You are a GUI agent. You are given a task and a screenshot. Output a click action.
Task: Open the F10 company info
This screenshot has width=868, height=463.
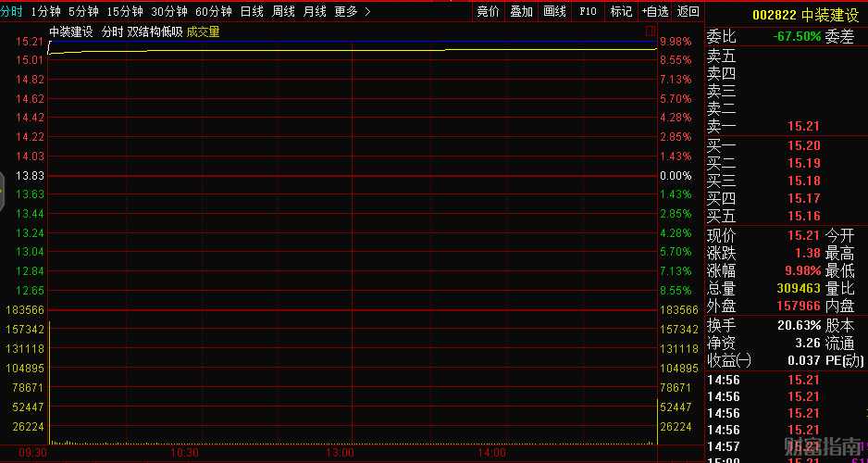click(588, 11)
